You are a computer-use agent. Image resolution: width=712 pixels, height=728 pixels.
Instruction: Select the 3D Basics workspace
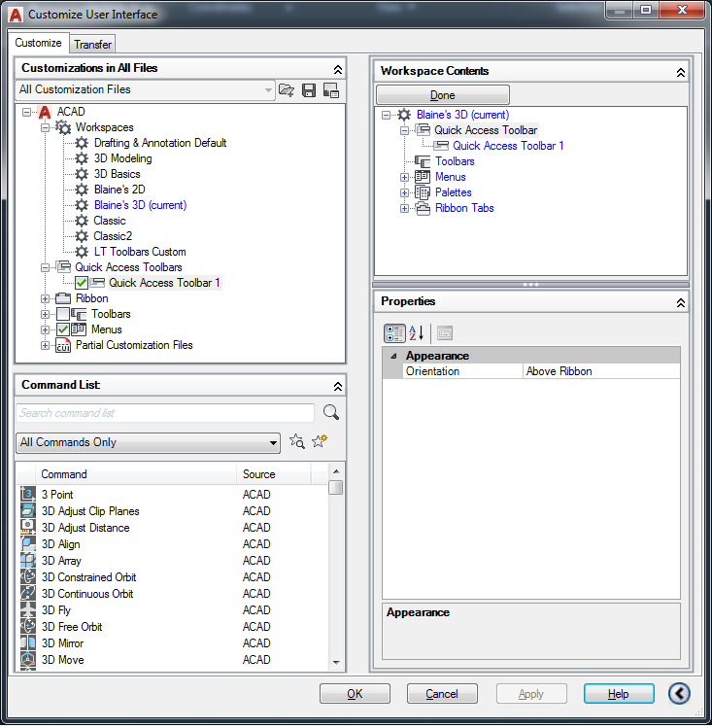click(x=117, y=174)
